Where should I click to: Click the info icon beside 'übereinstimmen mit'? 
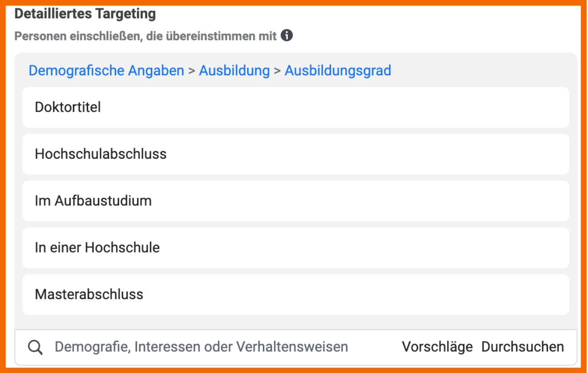click(287, 36)
